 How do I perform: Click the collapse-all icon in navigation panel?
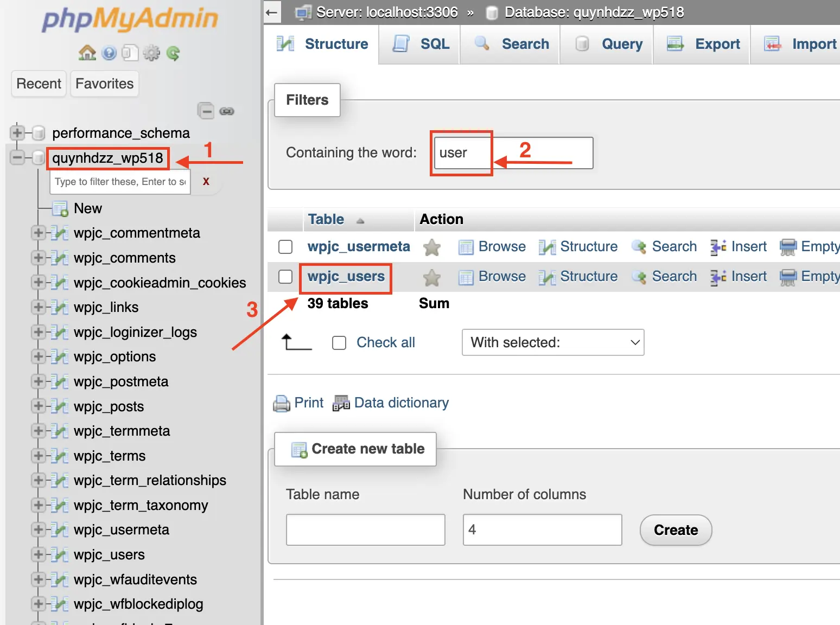pos(206,111)
